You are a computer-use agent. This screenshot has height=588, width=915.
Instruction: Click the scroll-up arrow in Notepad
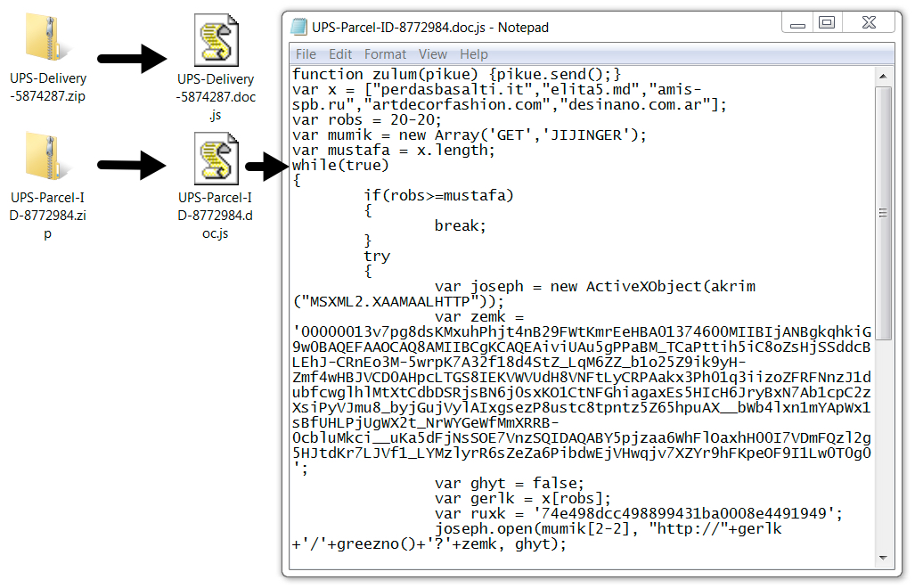click(883, 77)
